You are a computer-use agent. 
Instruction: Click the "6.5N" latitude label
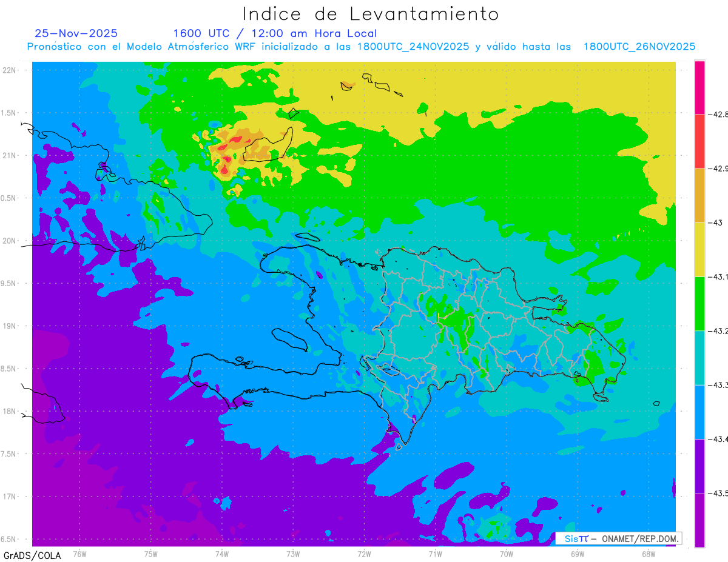coord(9,539)
